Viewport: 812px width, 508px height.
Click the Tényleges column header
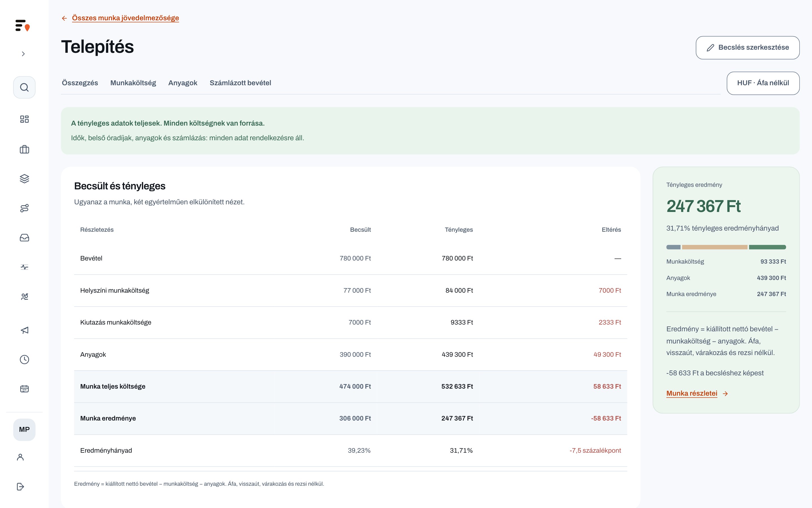coord(459,229)
